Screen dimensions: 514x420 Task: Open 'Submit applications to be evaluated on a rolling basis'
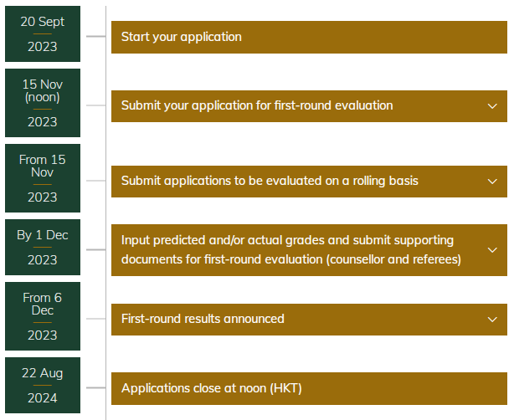click(309, 182)
